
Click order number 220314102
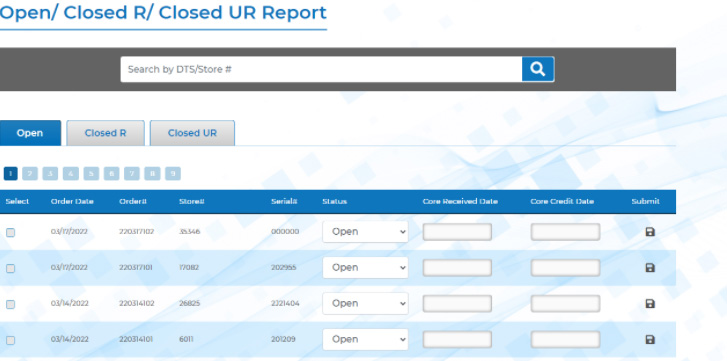[137, 304]
